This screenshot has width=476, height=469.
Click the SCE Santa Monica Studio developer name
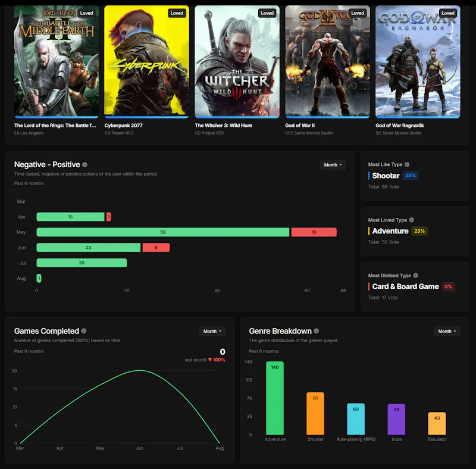[x=309, y=133]
